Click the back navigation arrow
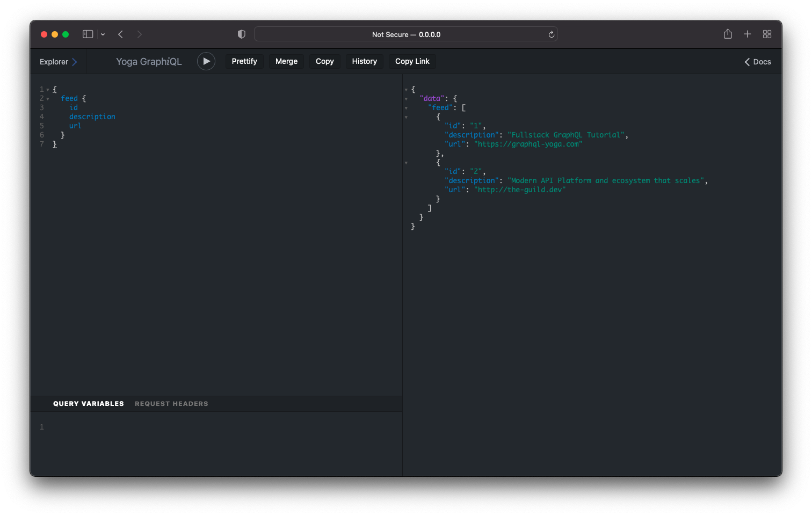 [x=120, y=34]
